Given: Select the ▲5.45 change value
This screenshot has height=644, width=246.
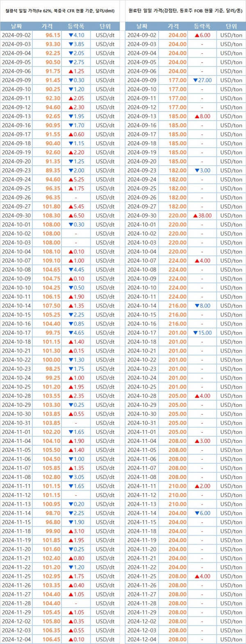Looking at the screenshot, I should click(x=76, y=207).
